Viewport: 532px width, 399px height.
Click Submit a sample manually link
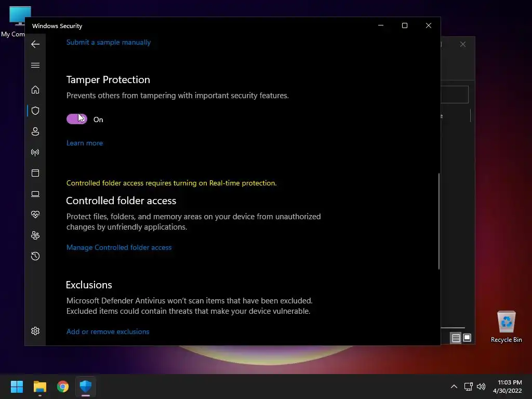point(109,43)
